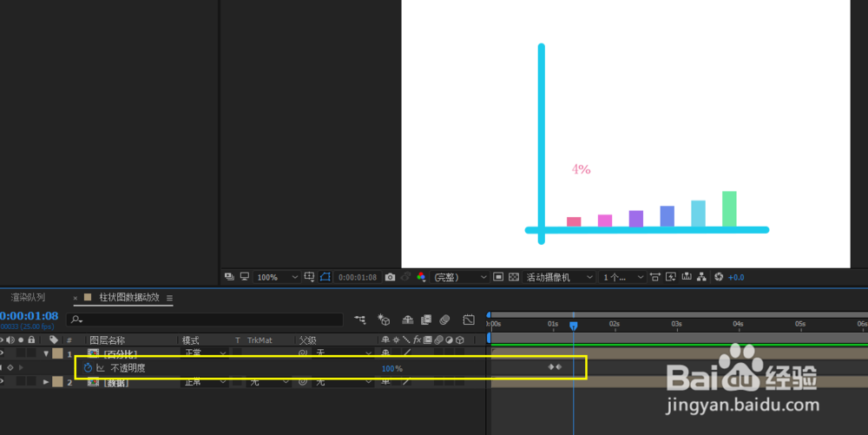Image resolution: width=868 pixels, height=435 pixels.
Task: Toggle hide shy layers icon
Action: [x=407, y=320]
